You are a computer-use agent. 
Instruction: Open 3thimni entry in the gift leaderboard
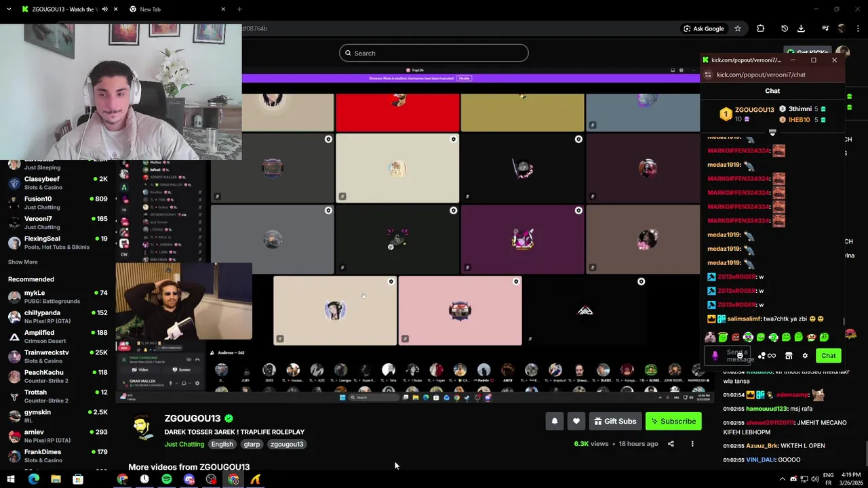[802, 109]
